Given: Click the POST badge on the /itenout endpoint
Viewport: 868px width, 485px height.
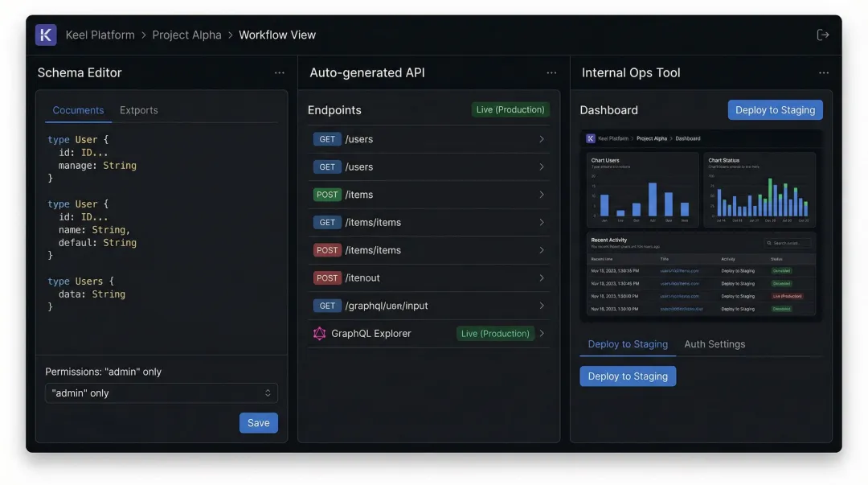Looking at the screenshot, I should [327, 277].
